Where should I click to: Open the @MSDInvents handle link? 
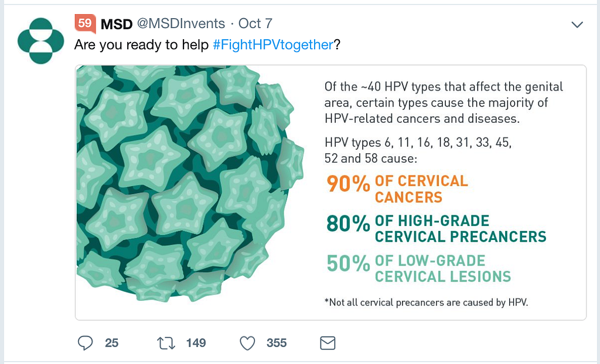pos(181,24)
